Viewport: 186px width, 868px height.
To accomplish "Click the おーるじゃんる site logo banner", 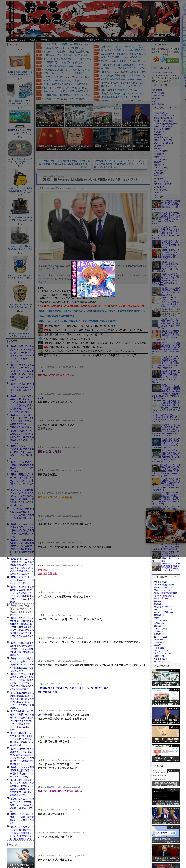I will tap(93, 19).
